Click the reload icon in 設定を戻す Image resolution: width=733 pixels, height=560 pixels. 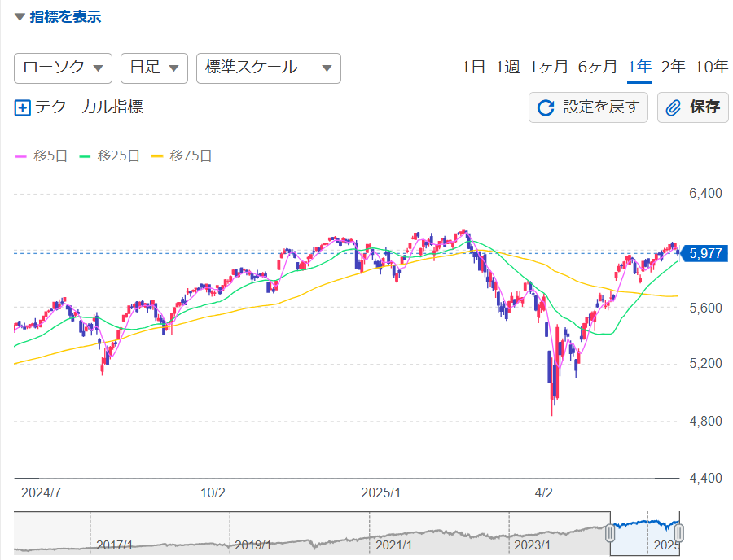click(x=546, y=108)
